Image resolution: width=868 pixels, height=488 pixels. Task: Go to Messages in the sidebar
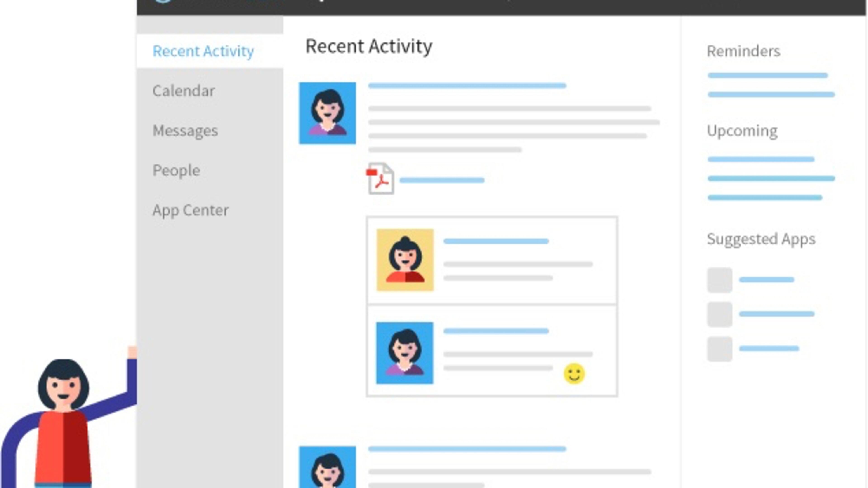click(x=185, y=131)
